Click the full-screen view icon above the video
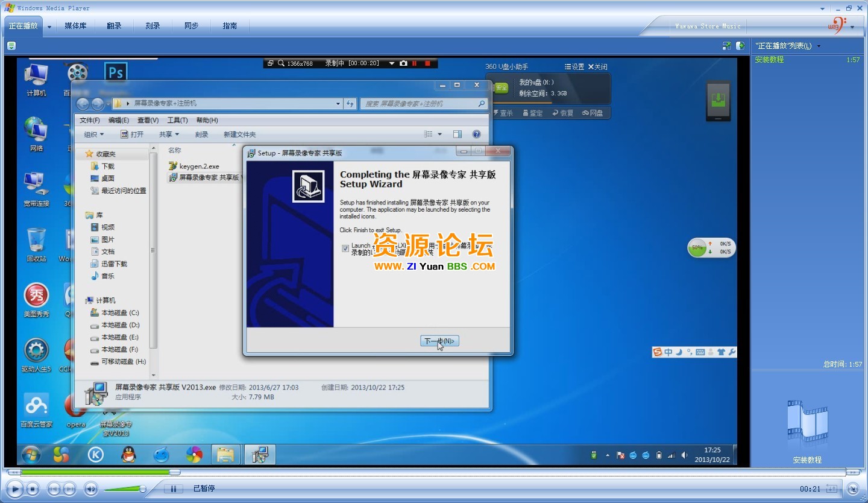The width and height of the screenshot is (868, 503). point(727,46)
